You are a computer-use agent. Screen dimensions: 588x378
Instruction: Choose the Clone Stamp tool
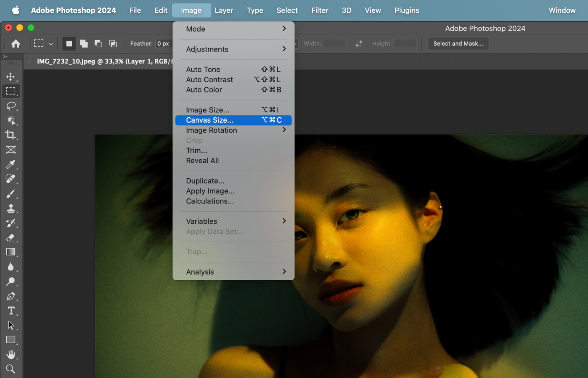coord(11,208)
